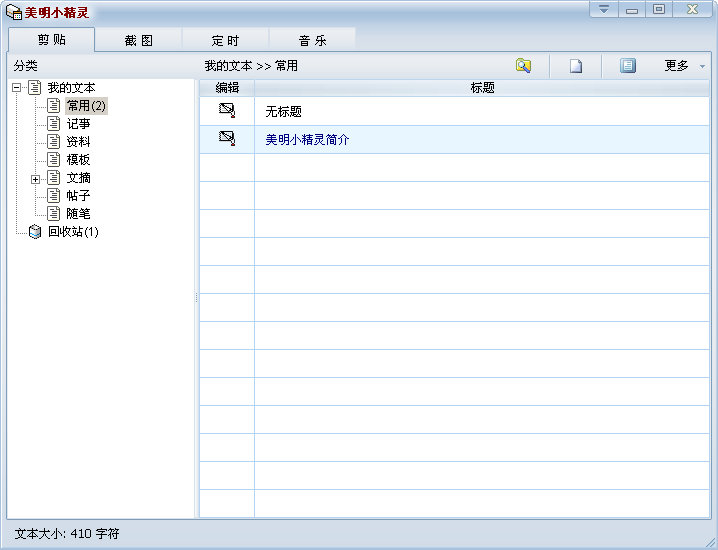Switch to the 定时 tab

[x=225, y=40]
